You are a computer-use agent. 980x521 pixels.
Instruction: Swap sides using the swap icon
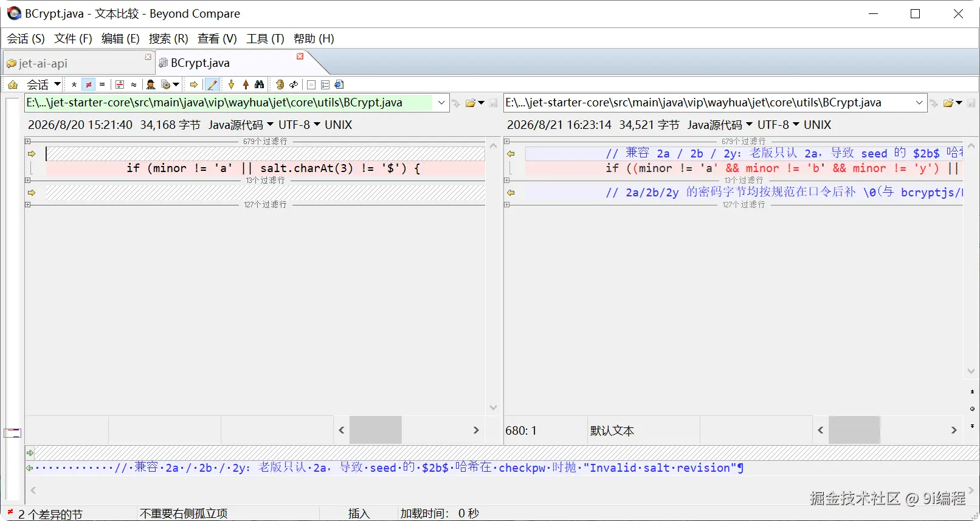coord(294,85)
